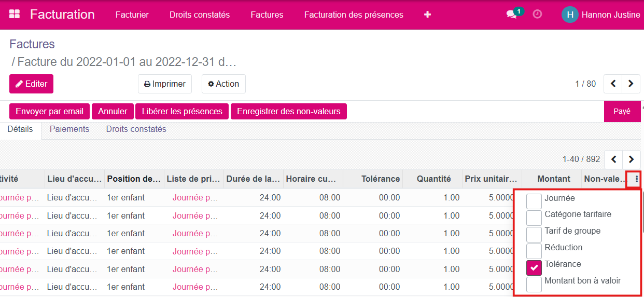Click the 1 / 80 record counter
The width and height of the screenshot is (644, 297).
tap(585, 84)
